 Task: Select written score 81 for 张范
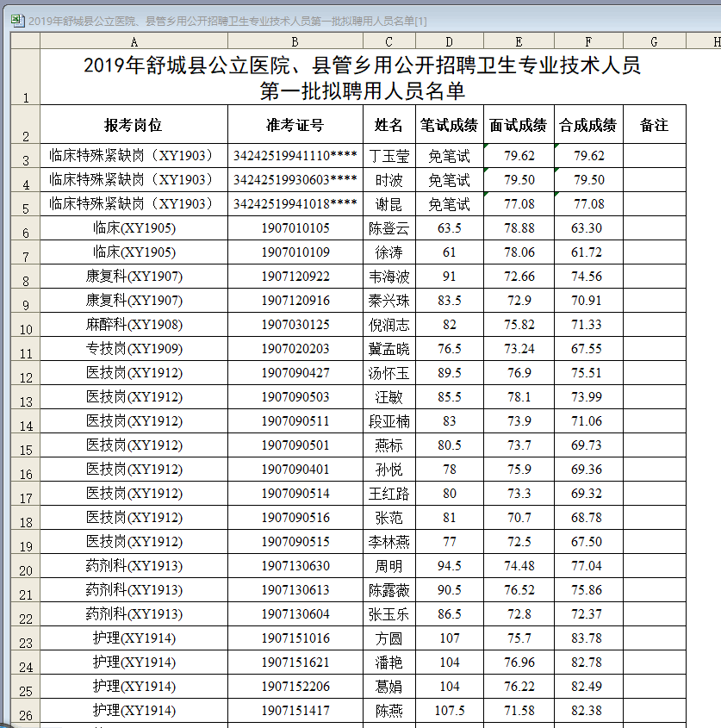pyautogui.click(x=450, y=518)
